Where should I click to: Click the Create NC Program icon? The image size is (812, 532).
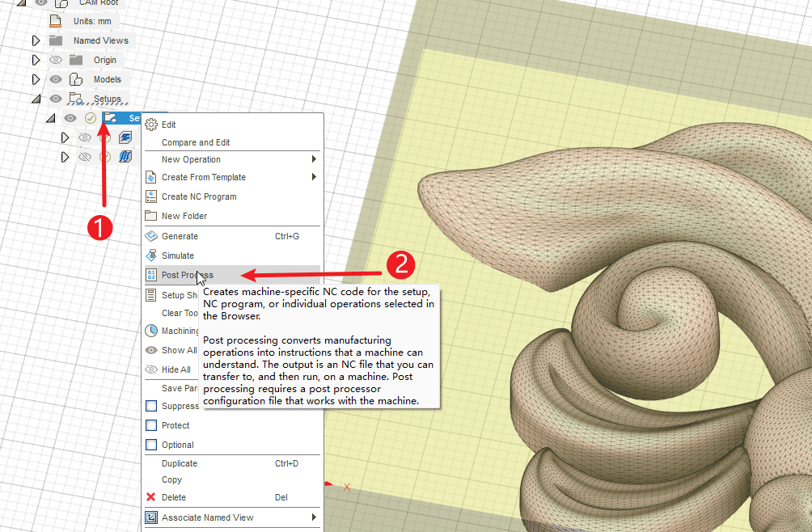(151, 196)
